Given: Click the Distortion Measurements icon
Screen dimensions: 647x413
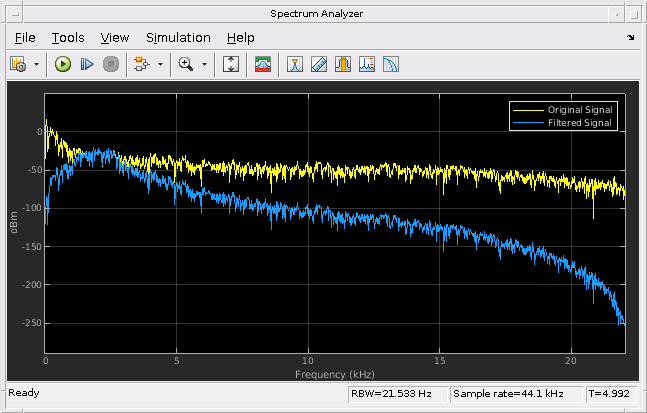Looking at the screenshot, I should 367,64.
